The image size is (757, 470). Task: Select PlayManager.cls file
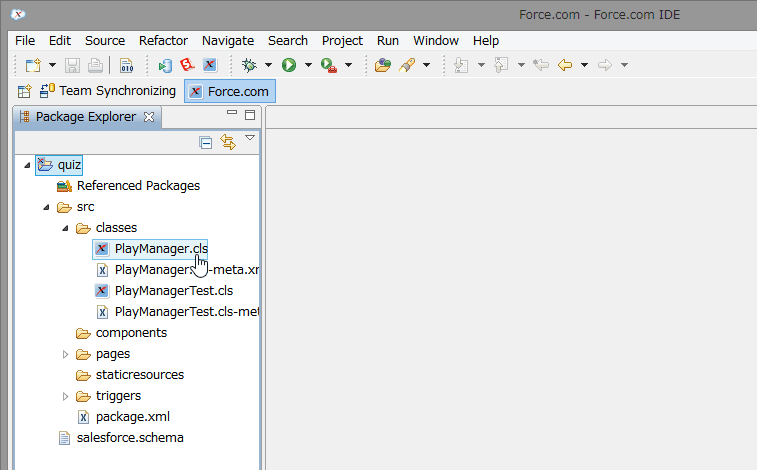tap(150, 249)
